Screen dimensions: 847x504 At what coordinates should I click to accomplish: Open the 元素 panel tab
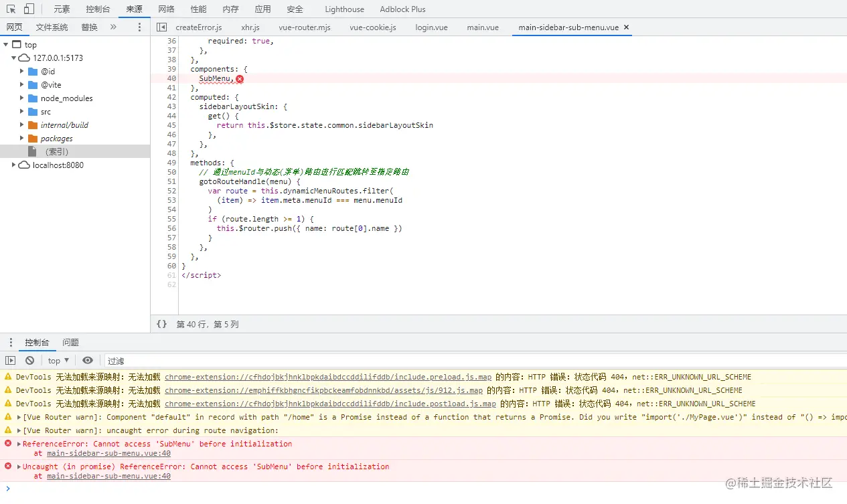[62, 9]
